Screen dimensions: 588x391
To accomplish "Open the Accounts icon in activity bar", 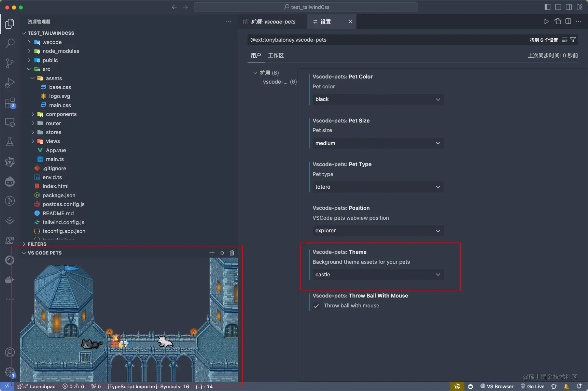I will 10,352.
